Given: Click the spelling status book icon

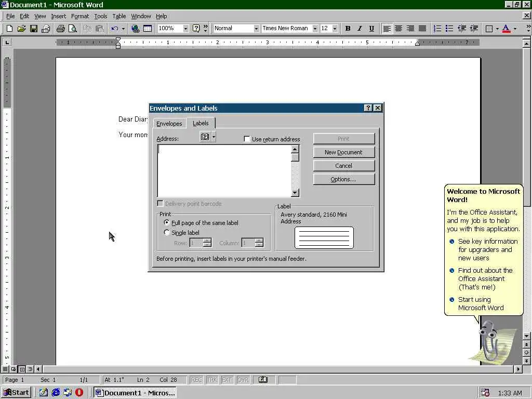Looking at the screenshot, I should pos(263,380).
